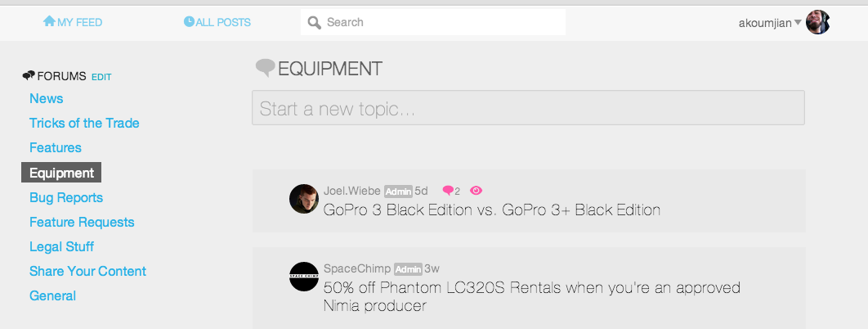Select the Bug Reports forum

[66, 197]
